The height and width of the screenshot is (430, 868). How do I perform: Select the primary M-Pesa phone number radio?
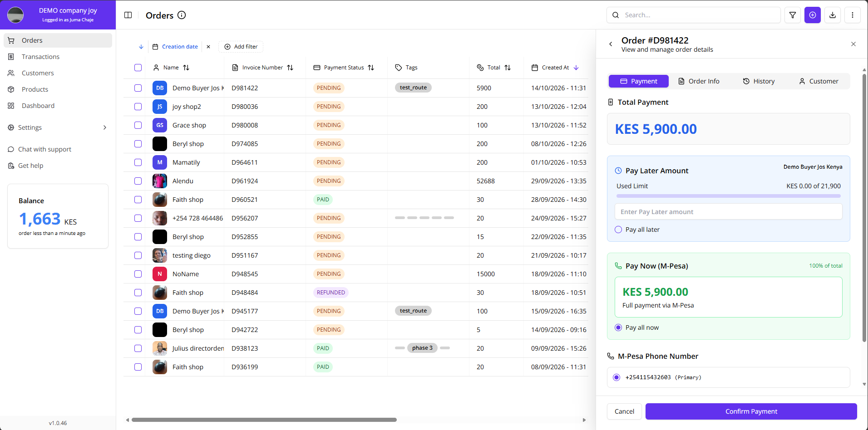click(x=616, y=377)
